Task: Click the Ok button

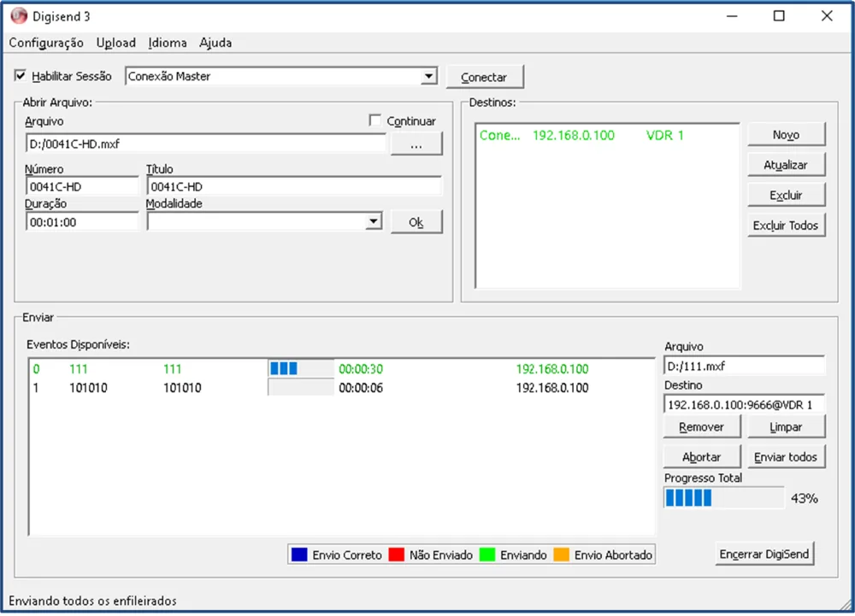Action: (416, 222)
